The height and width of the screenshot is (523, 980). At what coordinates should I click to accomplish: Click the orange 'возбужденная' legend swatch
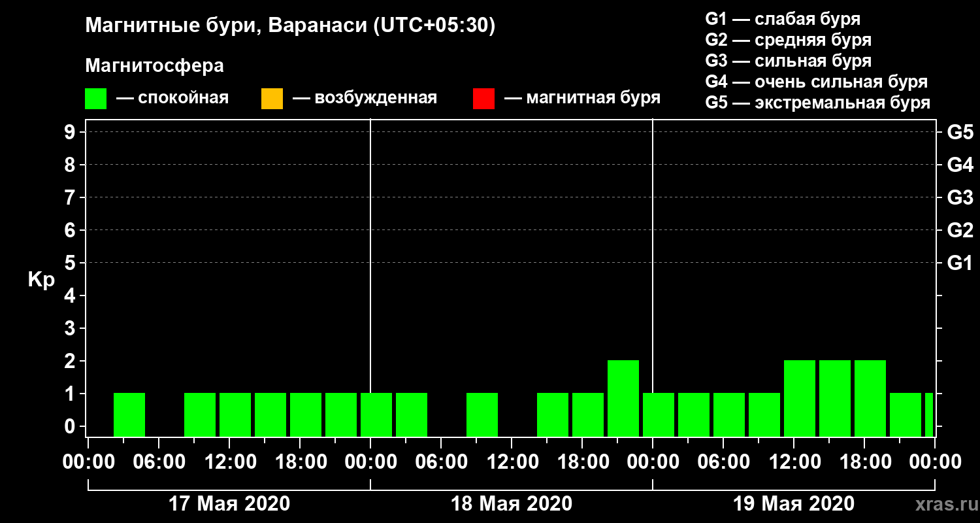point(272,99)
